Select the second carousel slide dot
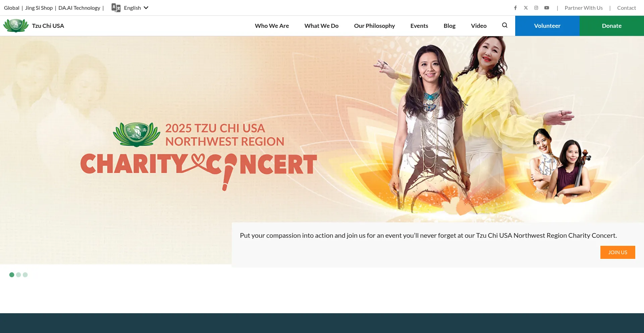This screenshot has width=644, height=333. [18, 275]
